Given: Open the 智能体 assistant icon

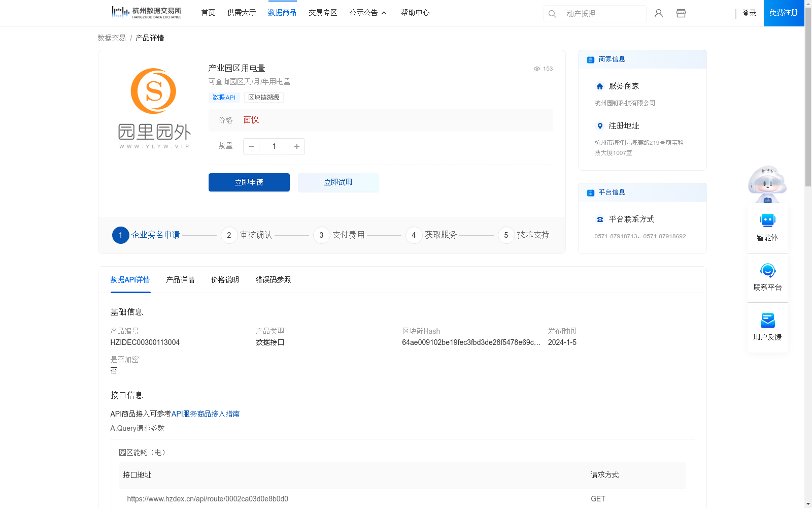Looking at the screenshot, I should (x=767, y=220).
